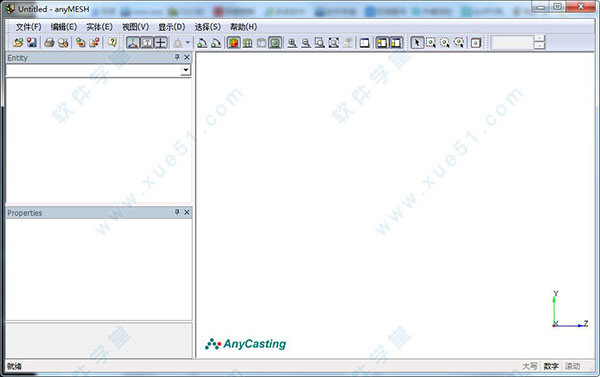Open the 视图(V) menu
This screenshot has height=377, width=600.
[x=135, y=27]
